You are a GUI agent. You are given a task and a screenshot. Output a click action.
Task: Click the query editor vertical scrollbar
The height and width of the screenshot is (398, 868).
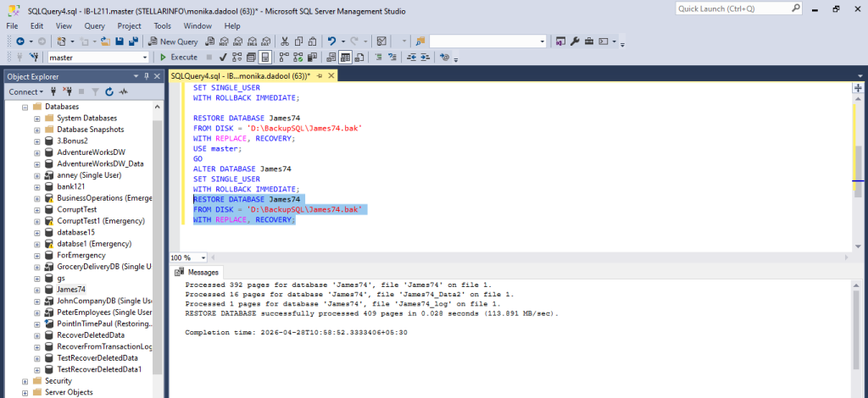(x=858, y=171)
